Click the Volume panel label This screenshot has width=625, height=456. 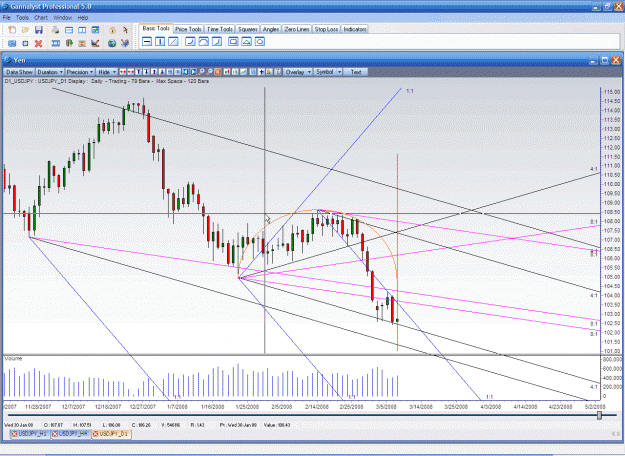(13, 359)
